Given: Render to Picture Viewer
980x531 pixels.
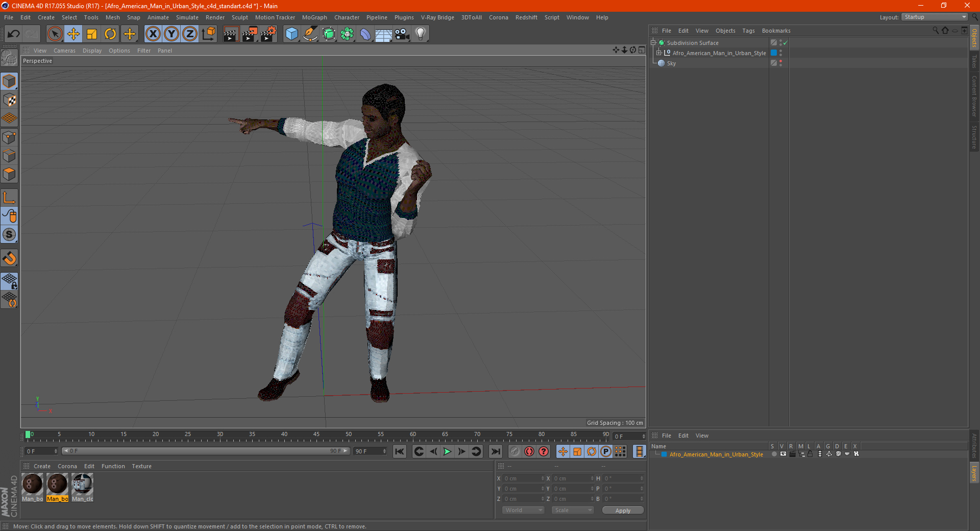Looking at the screenshot, I should point(250,34).
